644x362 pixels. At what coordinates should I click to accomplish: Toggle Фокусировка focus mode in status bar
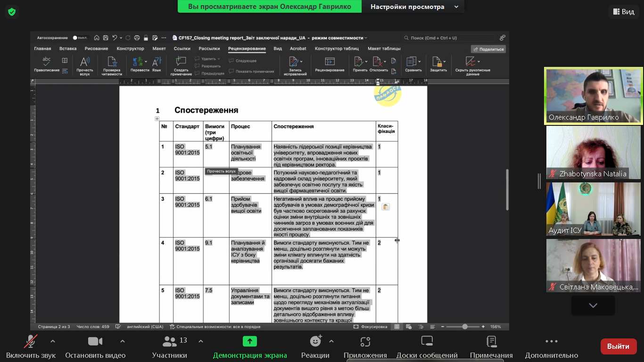tap(370, 327)
